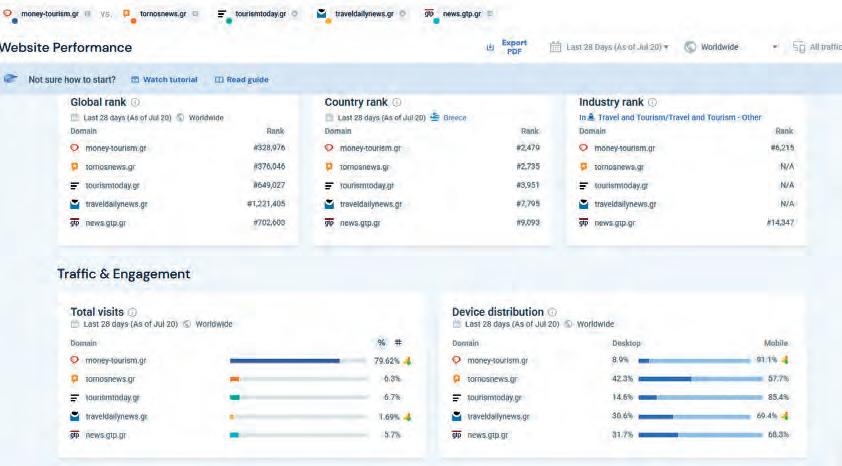Select news.gtp.gr in Industry rank list

coord(614,223)
